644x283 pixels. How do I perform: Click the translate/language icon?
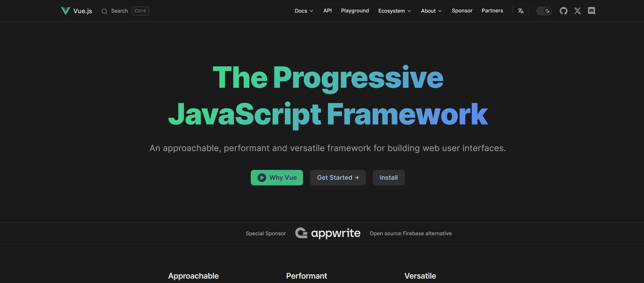521,11
